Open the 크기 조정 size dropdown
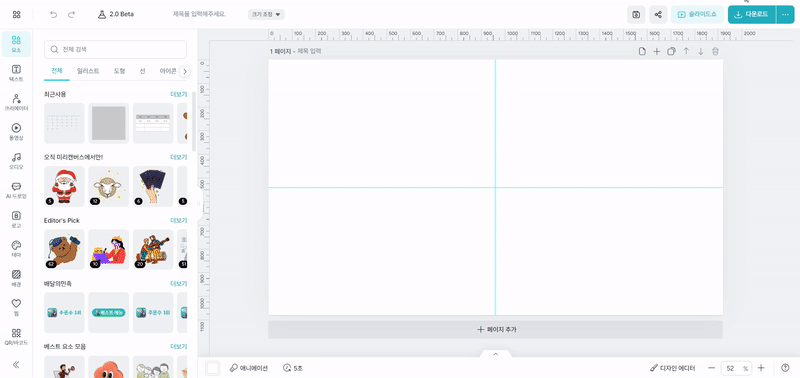 [266, 15]
